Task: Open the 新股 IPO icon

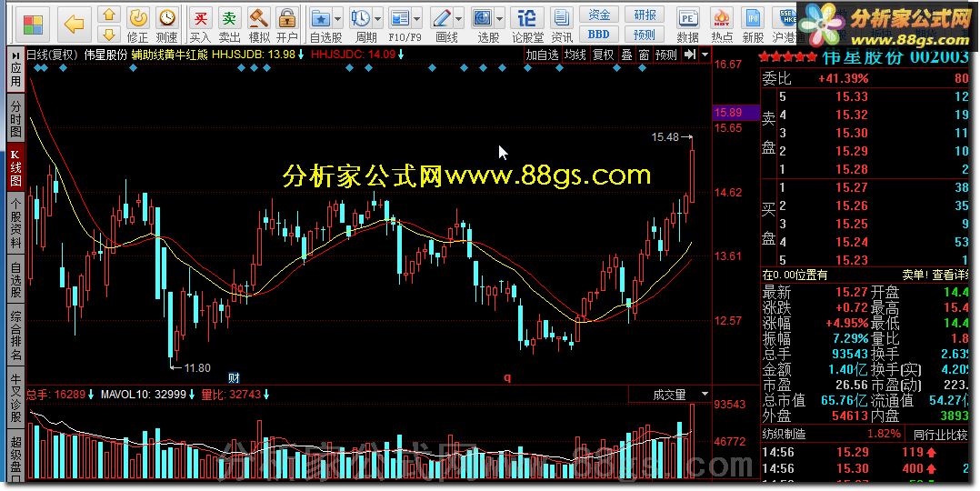Action: pyautogui.click(x=753, y=25)
